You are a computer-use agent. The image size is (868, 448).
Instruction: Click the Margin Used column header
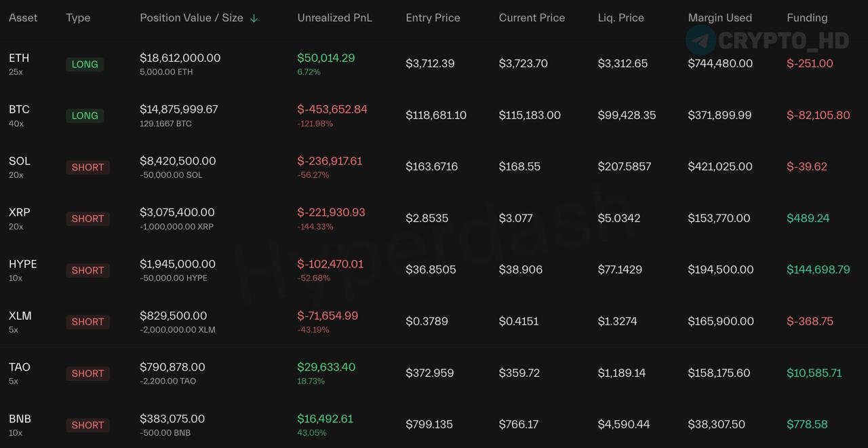(719, 18)
